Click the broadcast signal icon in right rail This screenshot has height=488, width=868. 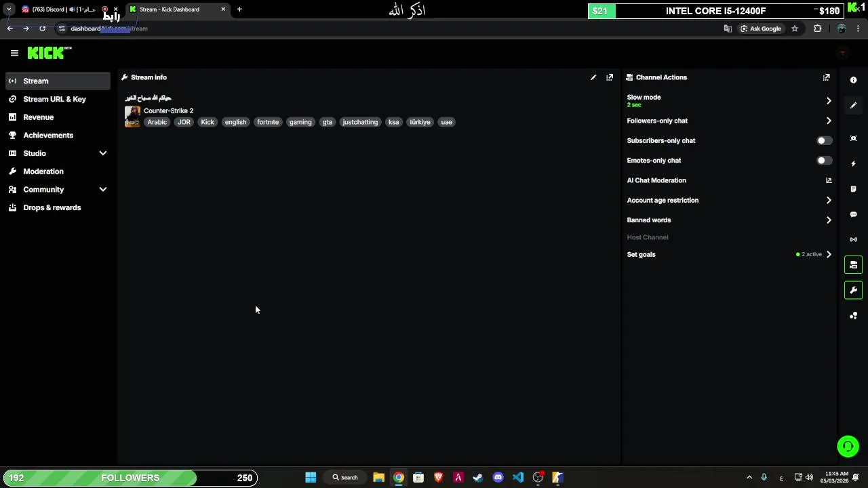click(x=854, y=239)
